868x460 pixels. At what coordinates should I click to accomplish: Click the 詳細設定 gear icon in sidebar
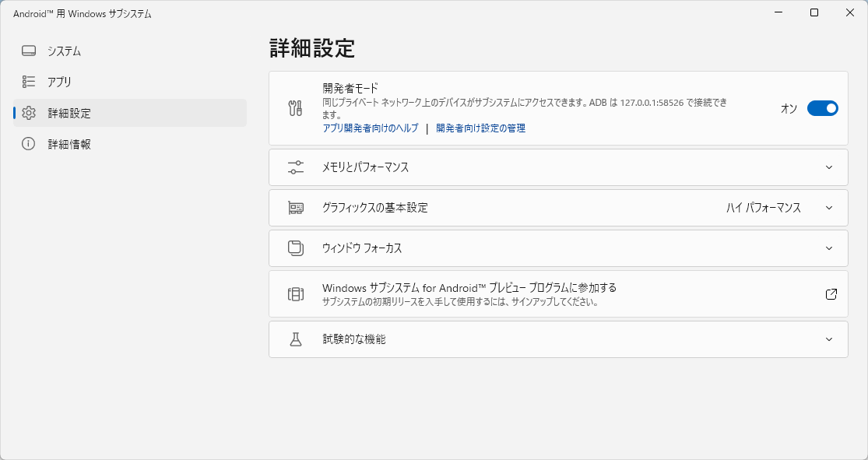pyautogui.click(x=29, y=113)
